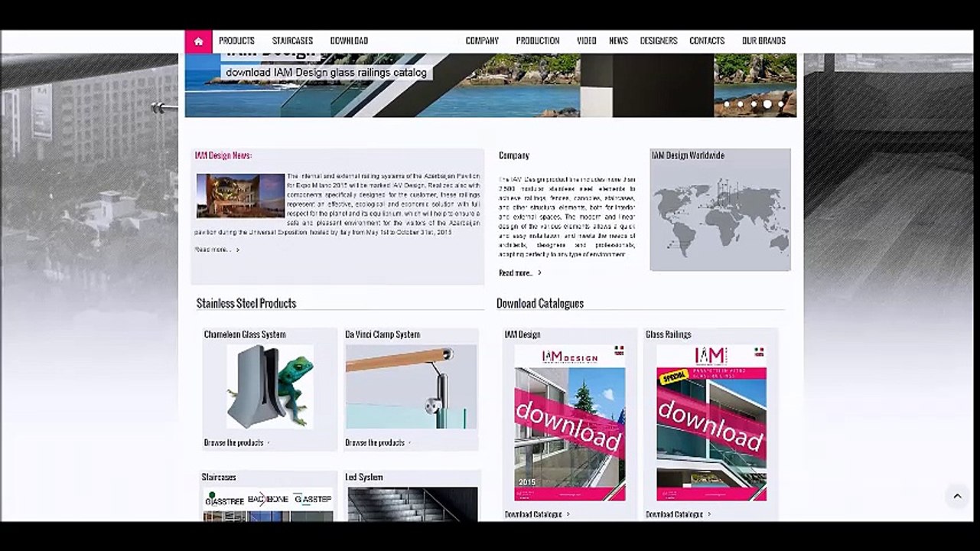Open the PRODUCTS menu

(x=236, y=41)
